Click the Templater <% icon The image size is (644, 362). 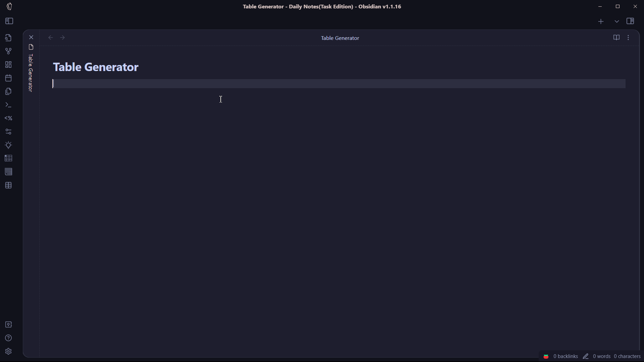pos(8,118)
